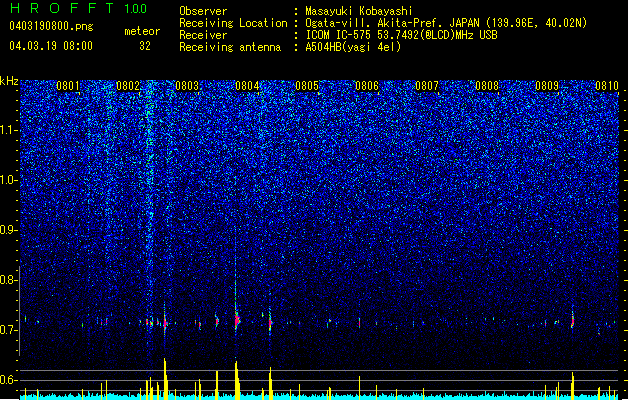Click the tallest yellow intensity spike near 0802
This screenshot has height=400, width=629.
coord(165,379)
